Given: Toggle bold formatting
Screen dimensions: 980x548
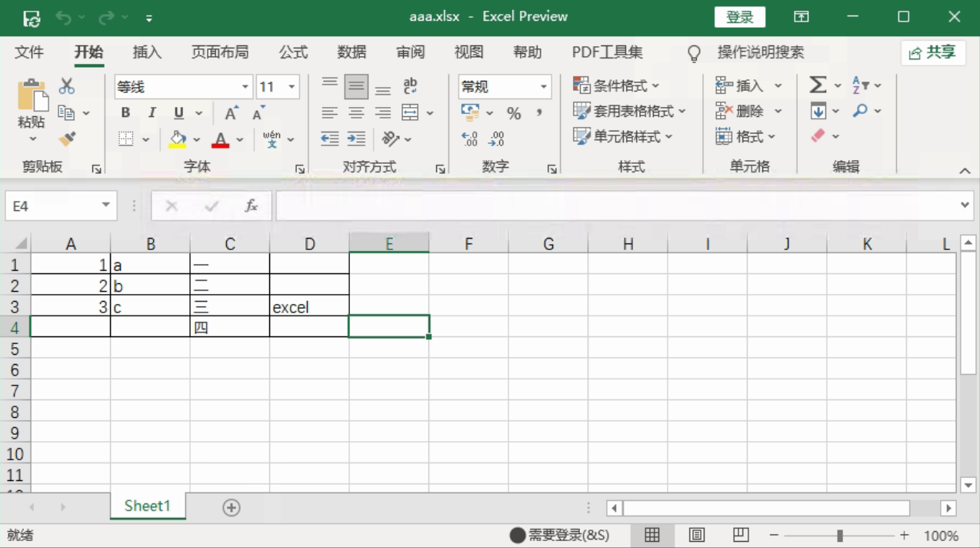Looking at the screenshot, I should 125,113.
